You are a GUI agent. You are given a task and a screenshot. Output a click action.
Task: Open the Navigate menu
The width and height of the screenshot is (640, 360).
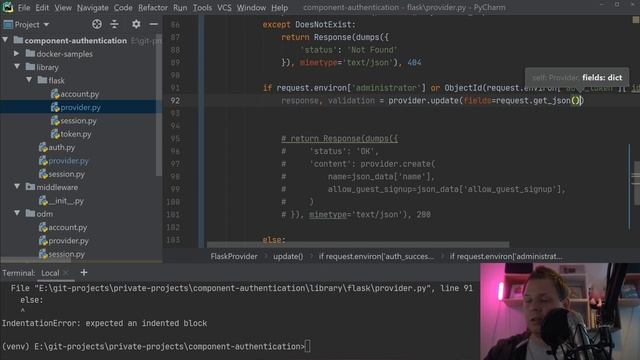(x=93, y=7)
